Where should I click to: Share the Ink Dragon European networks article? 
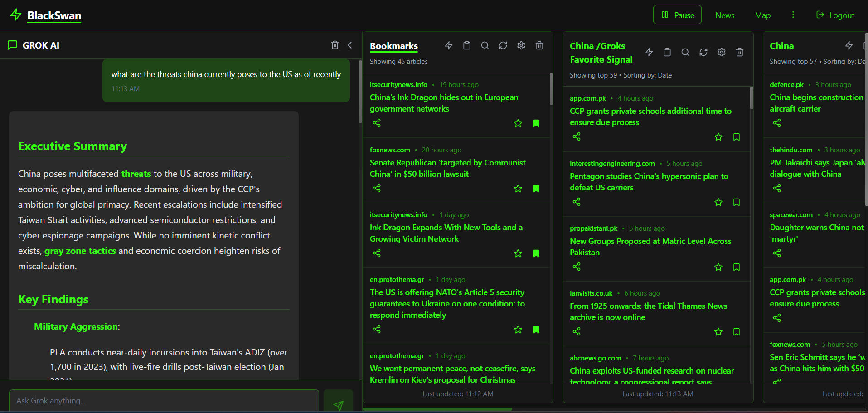click(377, 123)
